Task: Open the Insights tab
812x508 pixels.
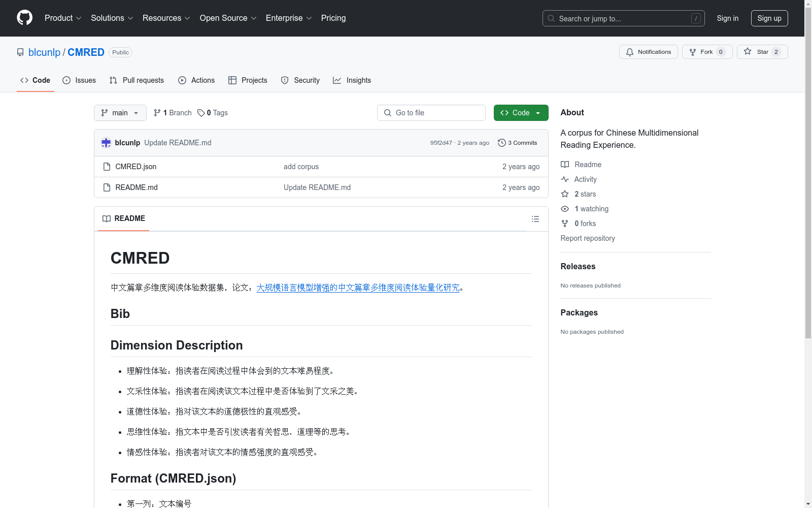Action: click(x=352, y=80)
